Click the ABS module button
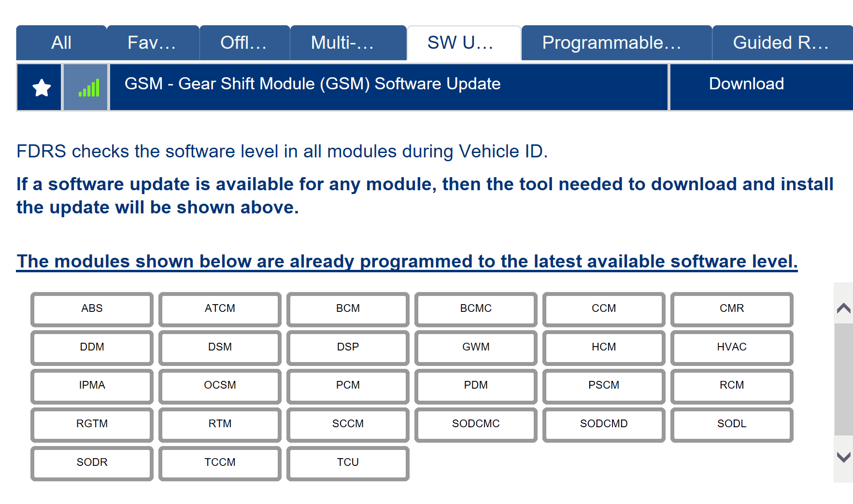 (92, 308)
